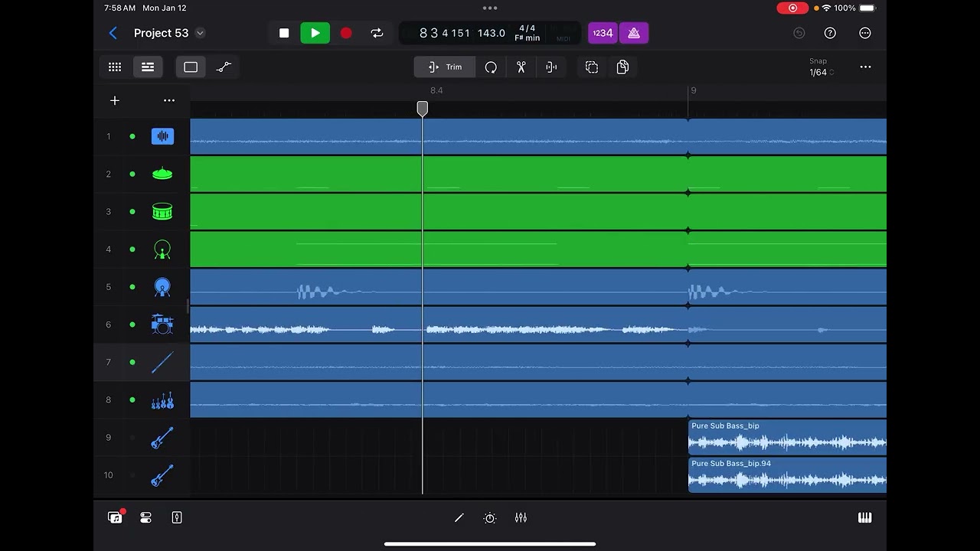Viewport: 980px width, 551px height.
Task: Toggle the purple metronome button
Action: click(x=634, y=33)
